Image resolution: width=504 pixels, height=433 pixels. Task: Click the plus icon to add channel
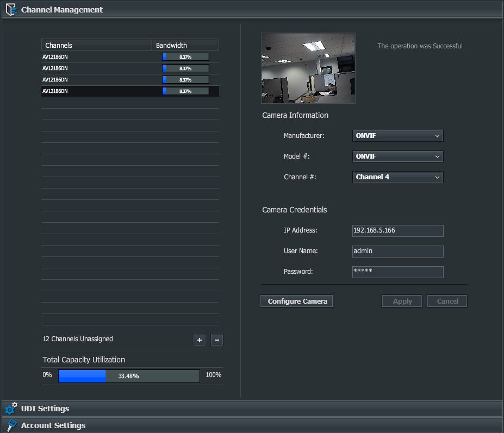pyautogui.click(x=200, y=340)
